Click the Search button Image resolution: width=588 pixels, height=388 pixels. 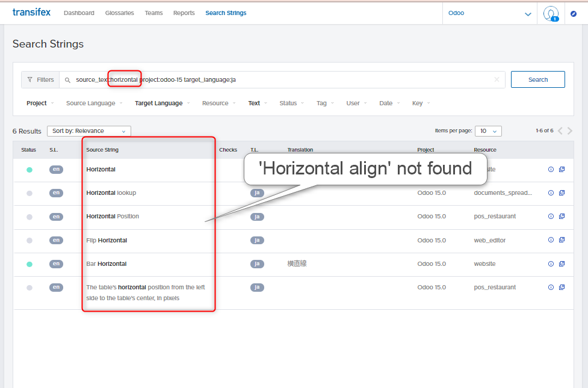[538, 79]
